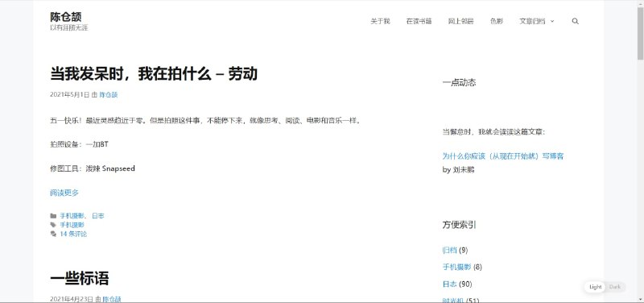The image size is (644, 303).
Task: Click the tag icon beside 手机摄影 tag
Action: pyautogui.click(x=53, y=225)
